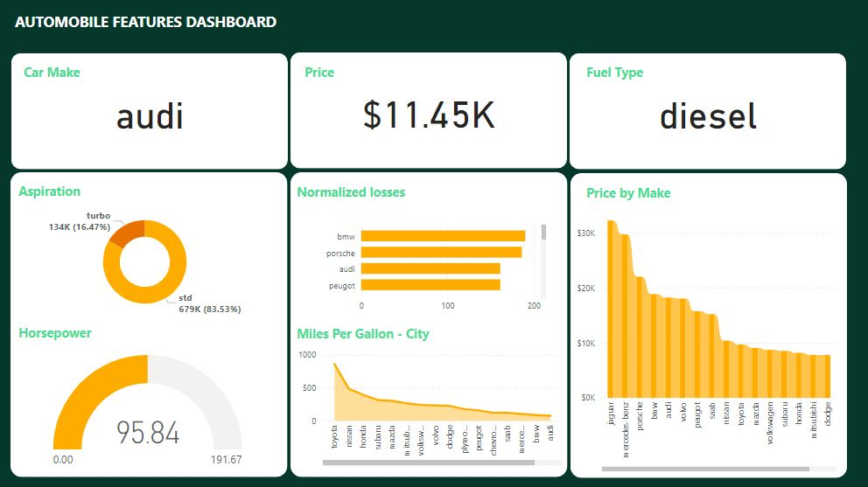Click the honda bar in Price by Make

coord(798,375)
